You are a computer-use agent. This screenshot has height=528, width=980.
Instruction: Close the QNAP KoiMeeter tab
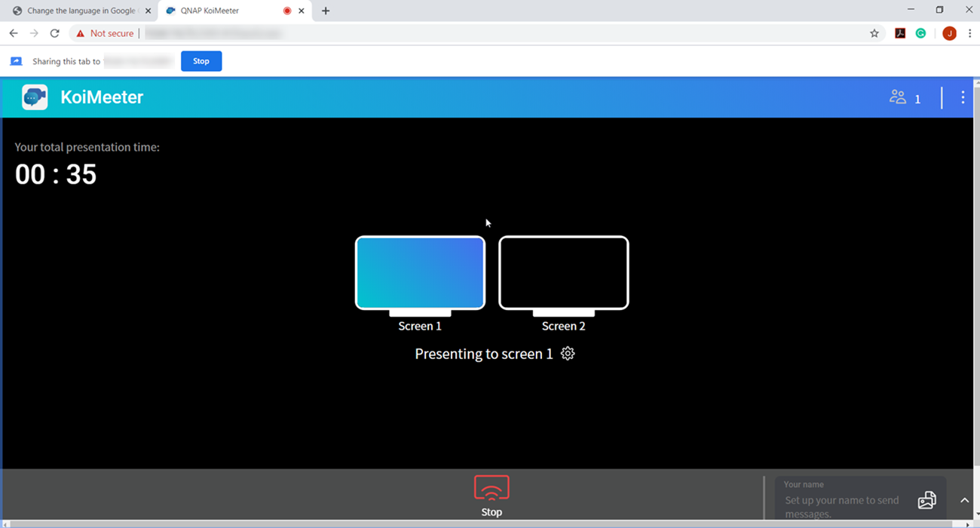(302, 11)
